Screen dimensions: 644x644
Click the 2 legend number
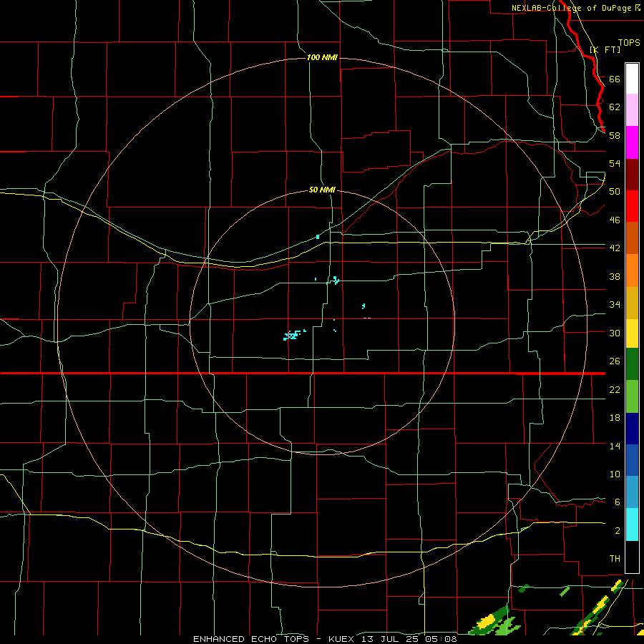pyautogui.click(x=618, y=531)
